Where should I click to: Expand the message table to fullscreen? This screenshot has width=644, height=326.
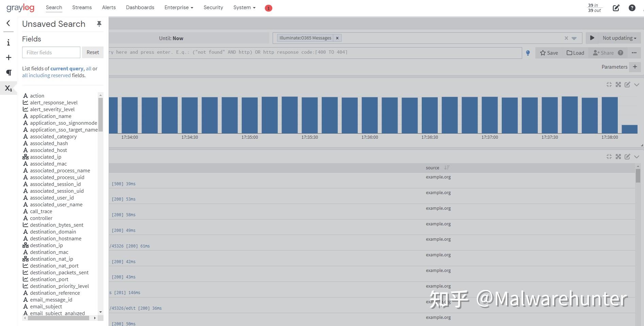pyautogui.click(x=618, y=157)
